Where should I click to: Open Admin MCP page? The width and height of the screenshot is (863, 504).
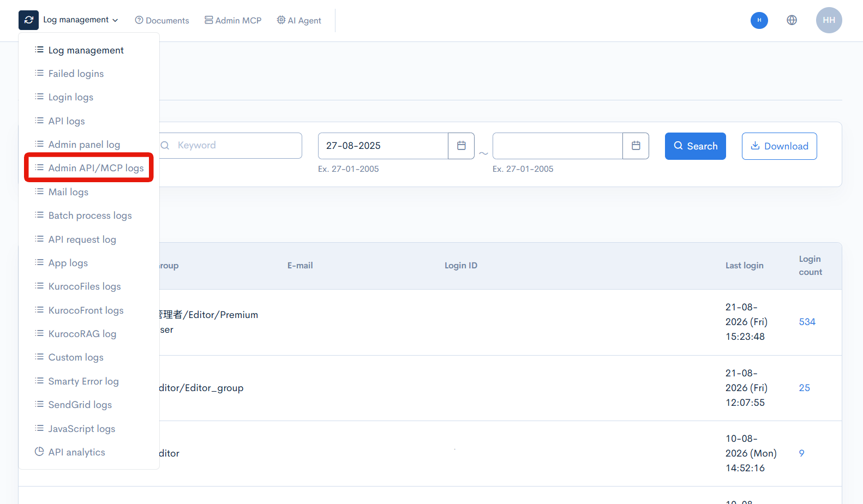coord(233,20)
